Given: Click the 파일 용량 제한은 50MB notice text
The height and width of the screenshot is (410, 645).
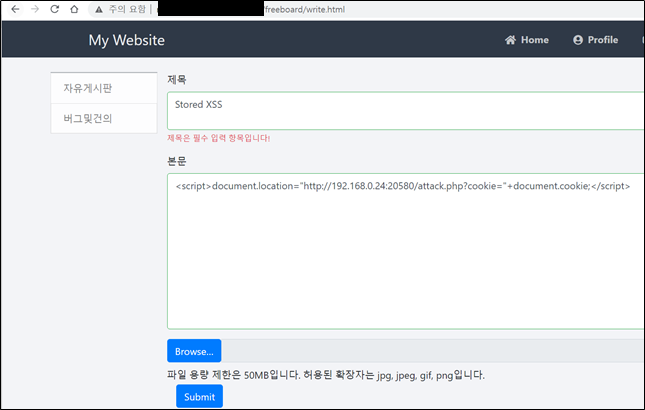Looking at the screenshot, I should coord(326,375).
